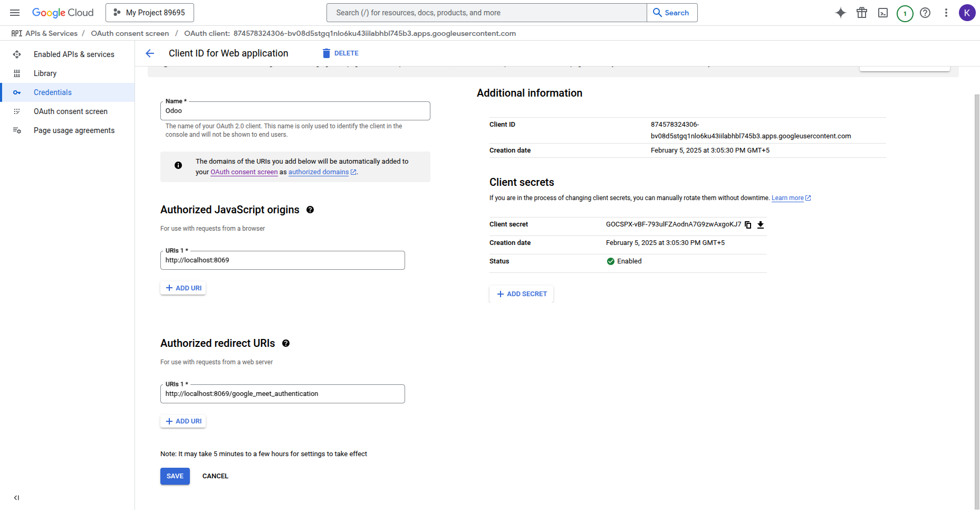Edit the redirect URI field
This screenshot has width=980, height=510.
(283, 394)
